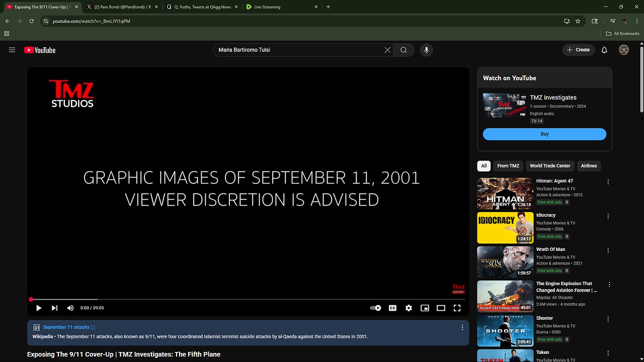The width and height of the screenshot is (644, 362).
Task: Open the September 11 attacks Wikipedia link
Action: point(69,327)
